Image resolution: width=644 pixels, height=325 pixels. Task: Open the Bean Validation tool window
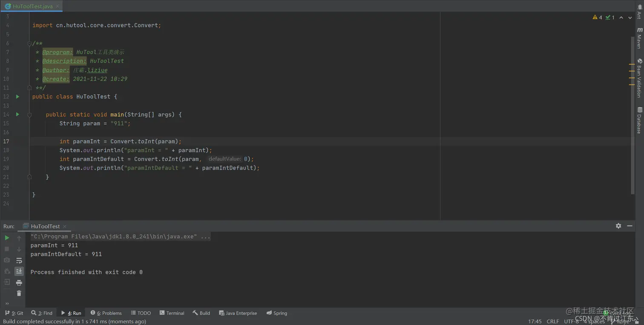639,78
